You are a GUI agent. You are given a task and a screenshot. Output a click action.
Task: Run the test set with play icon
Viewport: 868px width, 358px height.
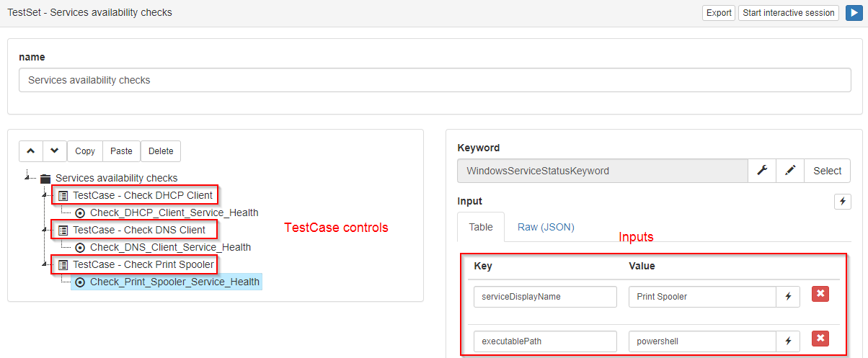[x=853, y=13]
